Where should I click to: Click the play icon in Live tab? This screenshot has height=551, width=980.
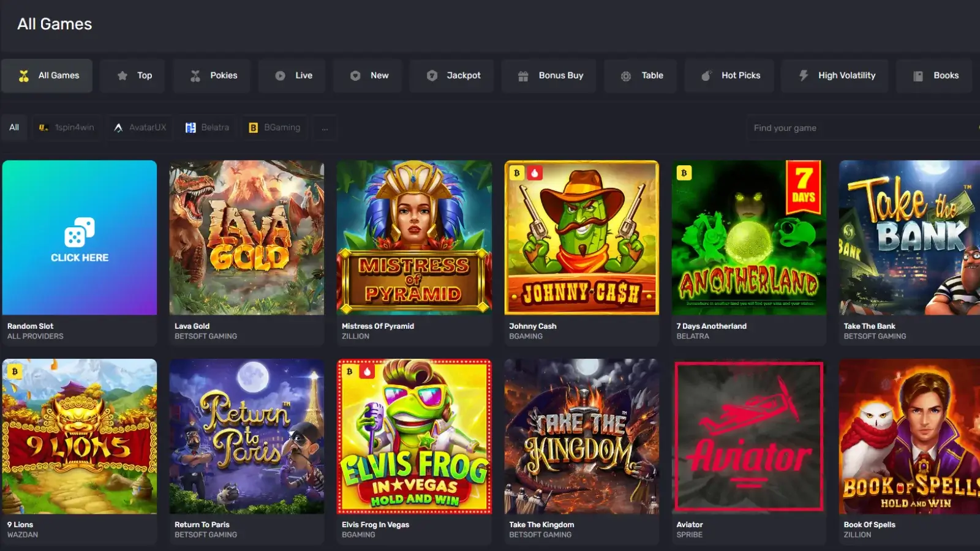tap(280, 76)
